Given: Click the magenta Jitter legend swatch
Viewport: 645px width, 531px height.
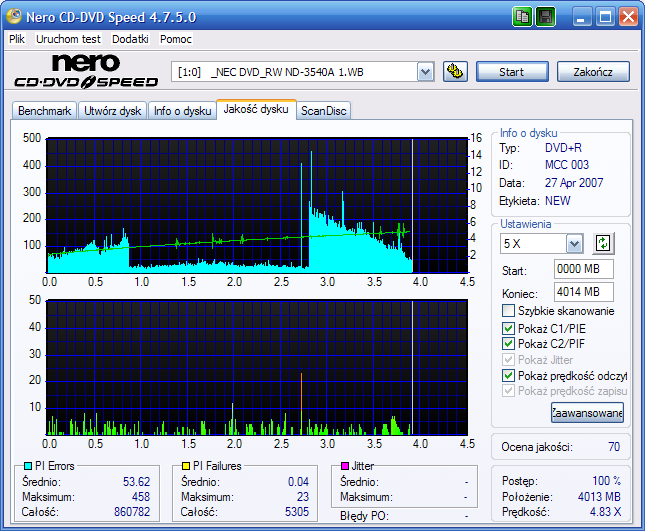Looking at the screenshot, I should 345,466.
